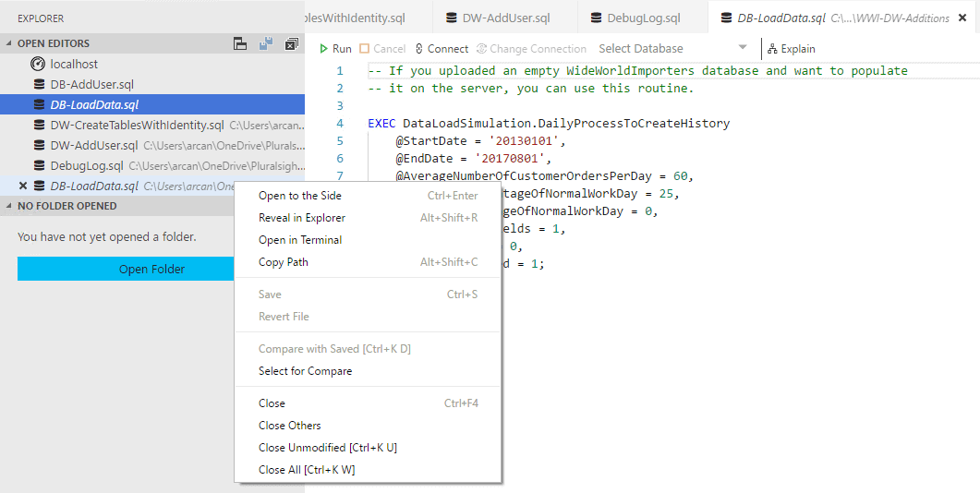Click the Explain query plan button
This screenshot has height=493, width=980.
tap(792, 49)
